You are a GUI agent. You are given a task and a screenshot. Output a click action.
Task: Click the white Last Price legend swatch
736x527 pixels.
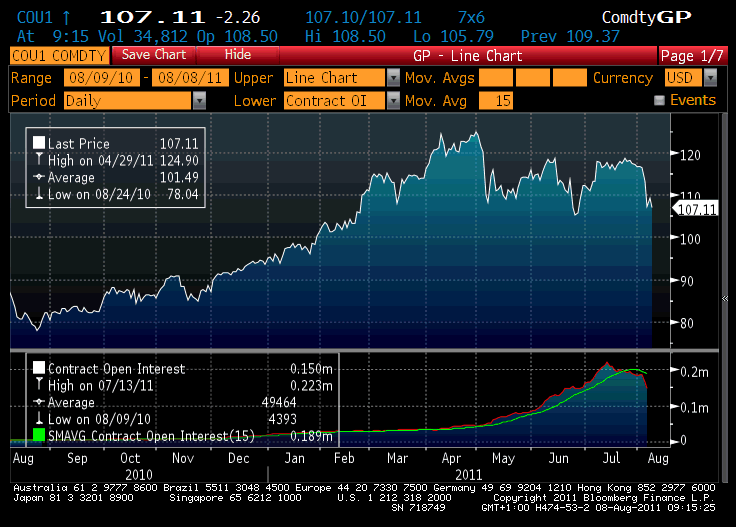(39, 143)
